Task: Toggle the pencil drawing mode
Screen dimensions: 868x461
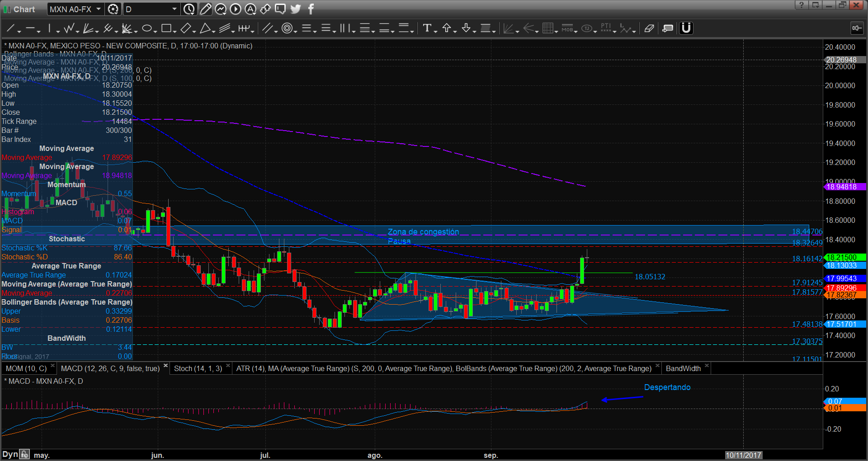Action: point(206,9)
